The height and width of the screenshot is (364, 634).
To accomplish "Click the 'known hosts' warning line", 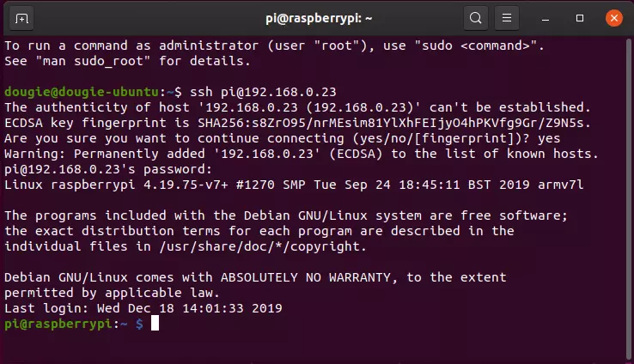I will point(302,154).
